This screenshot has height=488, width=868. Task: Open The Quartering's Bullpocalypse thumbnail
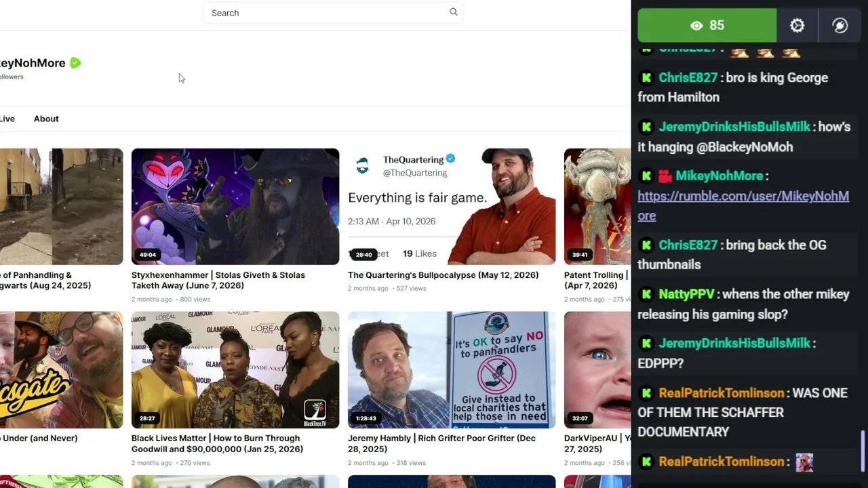click(452, 207)
